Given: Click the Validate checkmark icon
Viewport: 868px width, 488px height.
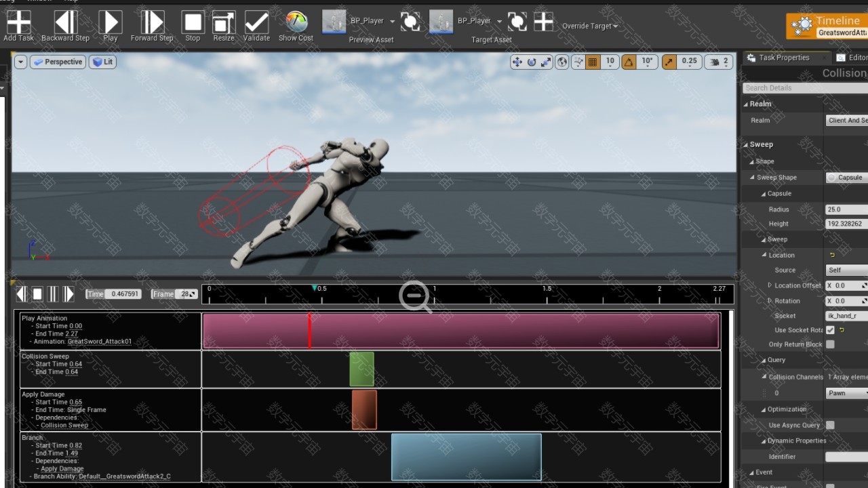Looking at the screenshot, I should click(256, 24).
